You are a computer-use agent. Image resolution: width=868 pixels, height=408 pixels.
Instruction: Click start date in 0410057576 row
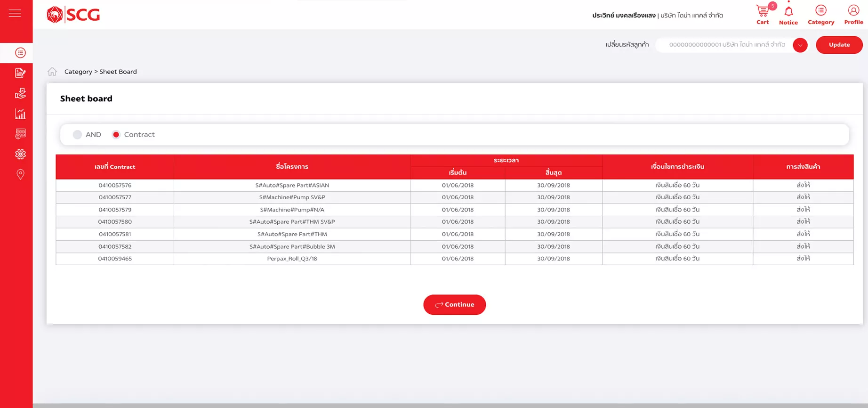[458, 185]
